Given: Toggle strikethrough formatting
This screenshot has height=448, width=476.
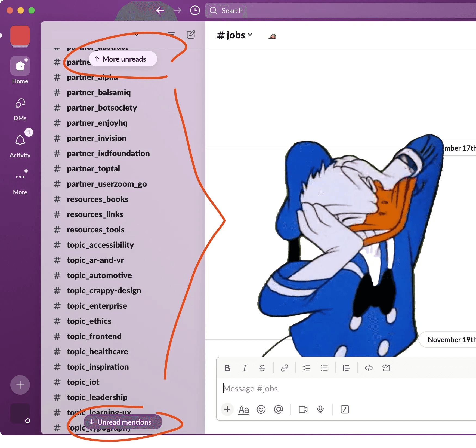Looking at the screenshot, I should (262, 368).
